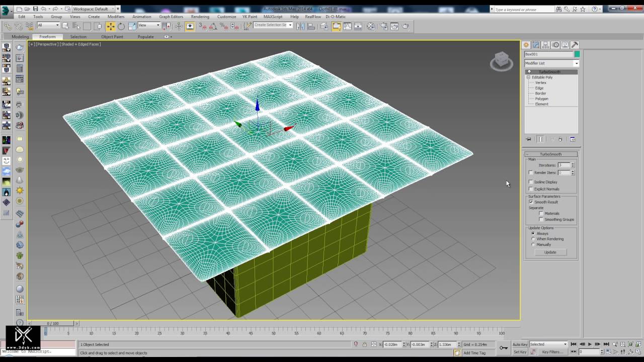Open the Modifier List dropdown
644x362 pixels.
(551, 63)
